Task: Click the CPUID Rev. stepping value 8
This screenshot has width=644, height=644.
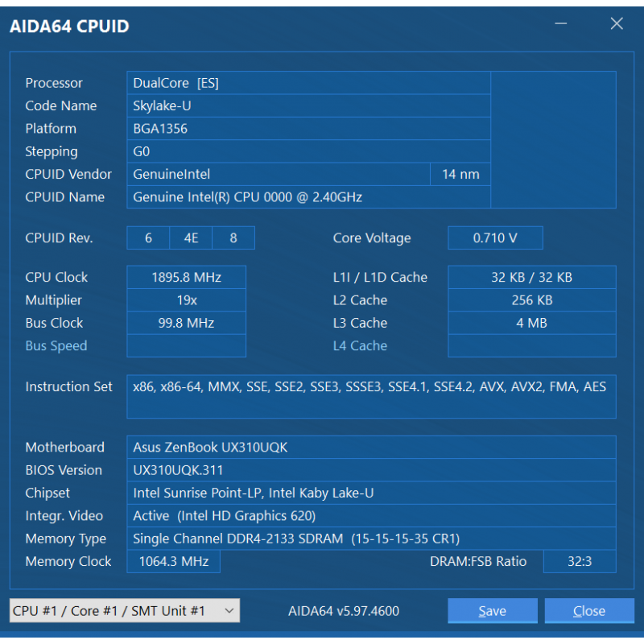Action: click(233, 237)
